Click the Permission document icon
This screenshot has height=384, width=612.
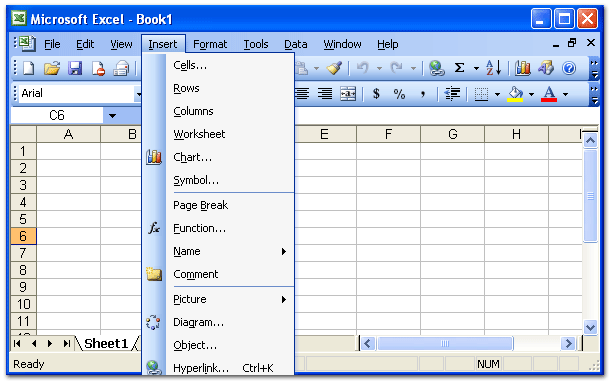tap(98, 68)
